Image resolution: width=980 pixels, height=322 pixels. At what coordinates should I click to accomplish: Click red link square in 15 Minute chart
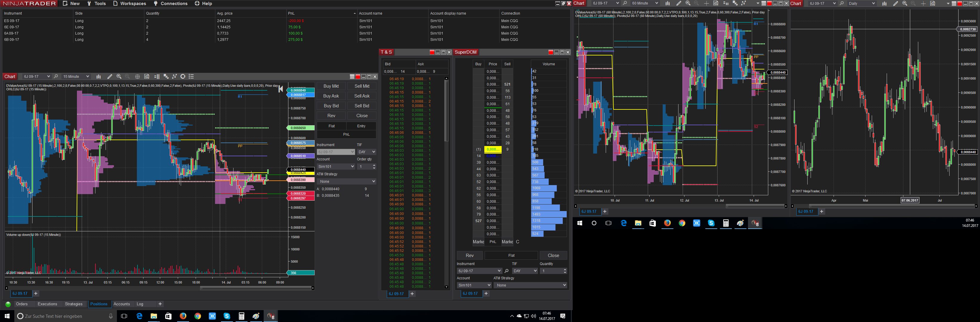358,77
